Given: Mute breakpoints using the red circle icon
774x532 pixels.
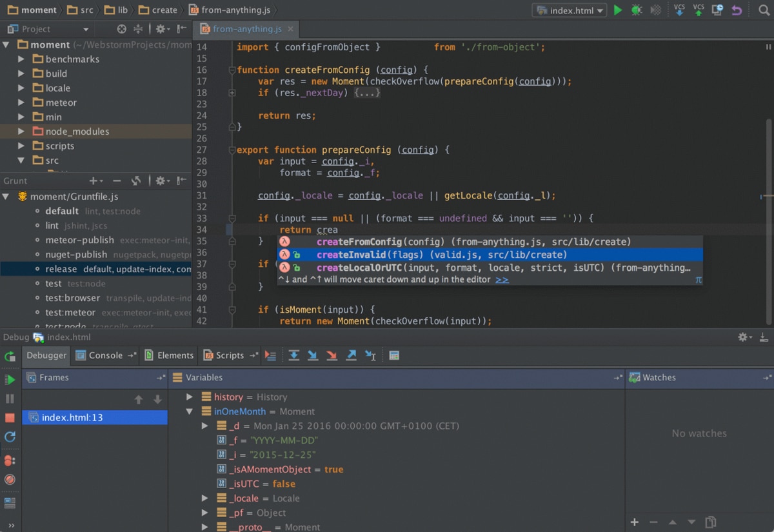Looking at the screenshot, I should coord(10,480).
